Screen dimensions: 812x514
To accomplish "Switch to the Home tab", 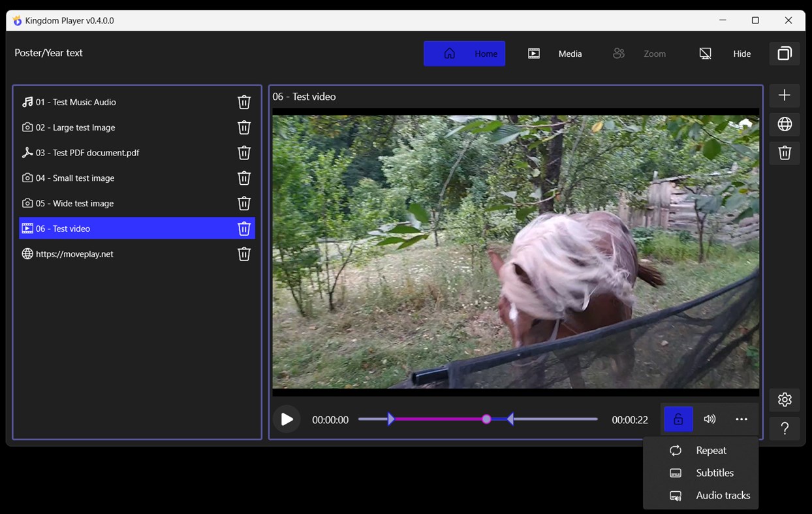I will click(x=465, y=54).
